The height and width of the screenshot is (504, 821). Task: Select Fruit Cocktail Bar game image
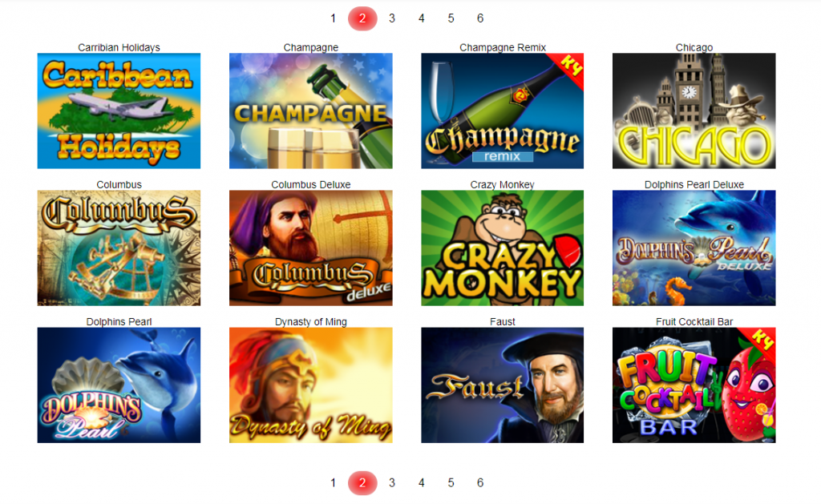point(694,385)
